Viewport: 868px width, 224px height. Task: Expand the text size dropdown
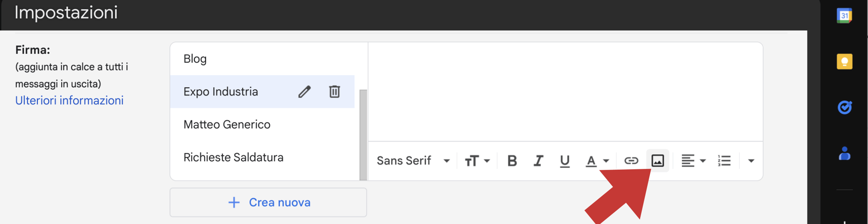[477, 161]
